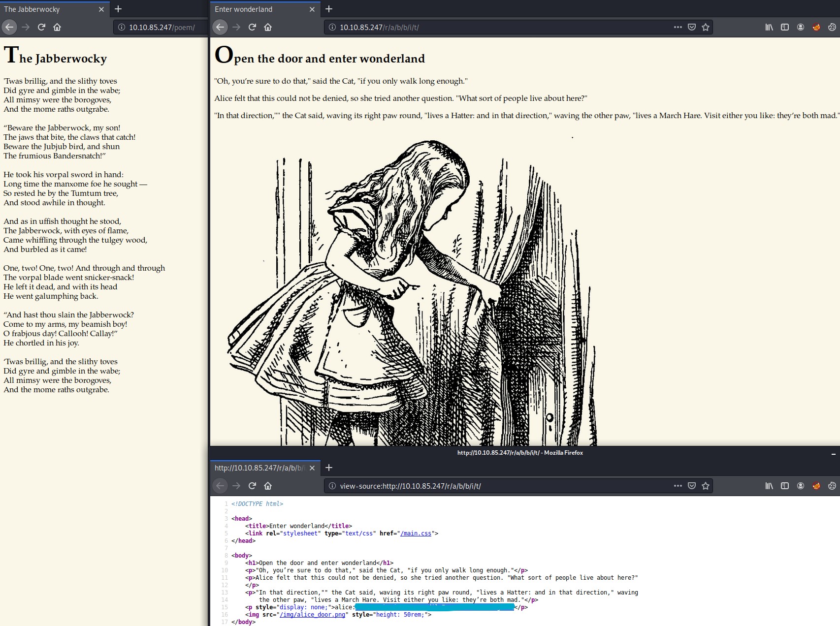
Task: Go home in view-source window
Action: 268,486
